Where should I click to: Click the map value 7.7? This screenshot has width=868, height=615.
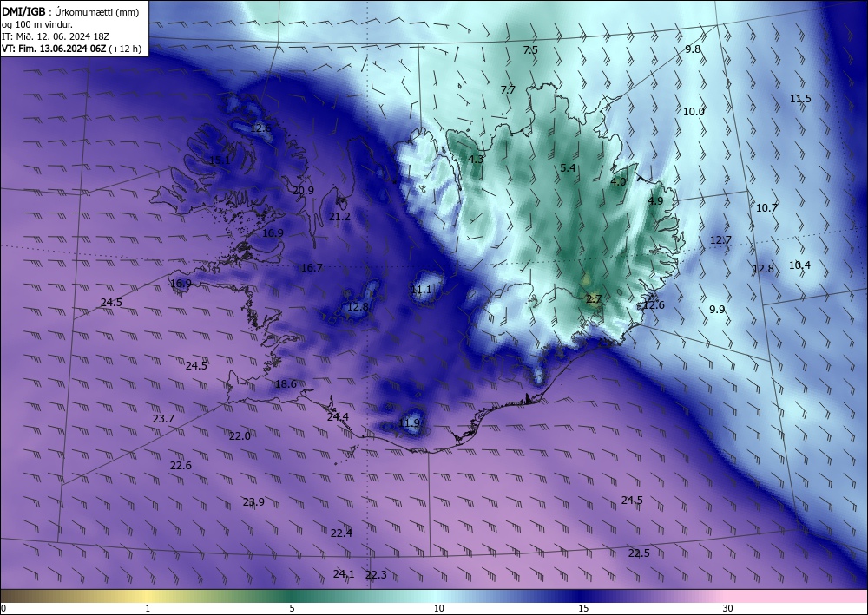(508, 89)
